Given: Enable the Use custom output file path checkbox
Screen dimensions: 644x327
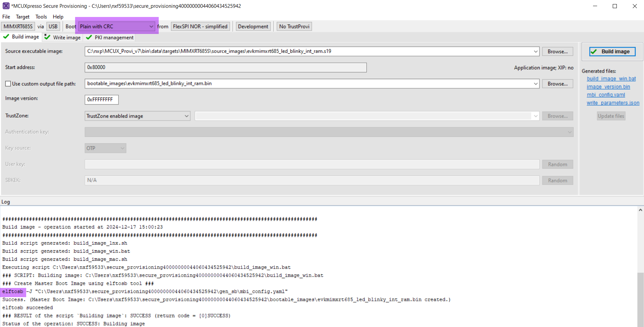Looking at the screenshot, I should 8,84.
